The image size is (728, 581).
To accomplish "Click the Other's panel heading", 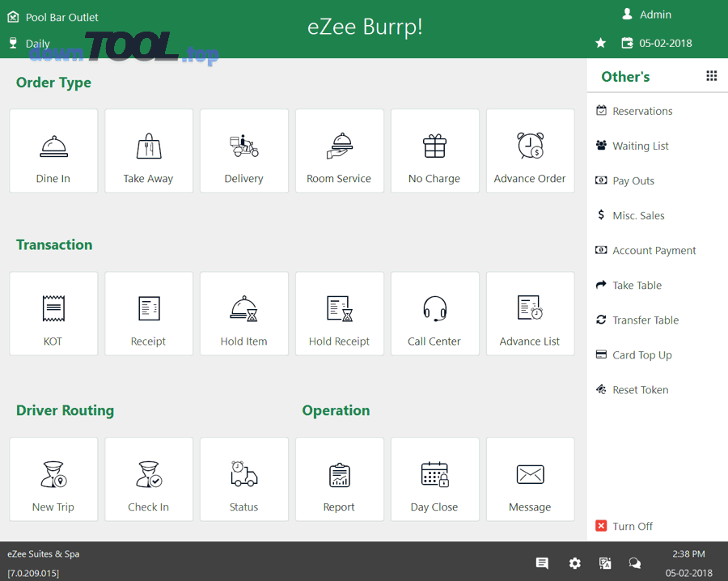I will click(x=625, y=77).
